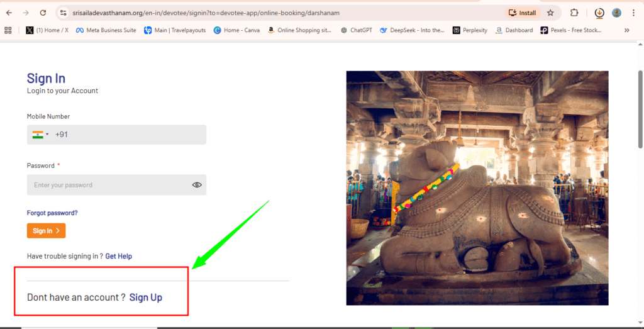Click the site information icon in address bar
644x329 pixels.
pyautogui.click(x=63, y=13)
